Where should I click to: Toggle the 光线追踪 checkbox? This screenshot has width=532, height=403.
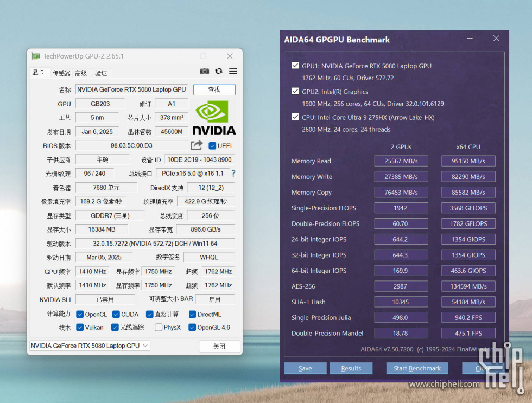pyautogui.click(x=115, y=328)
